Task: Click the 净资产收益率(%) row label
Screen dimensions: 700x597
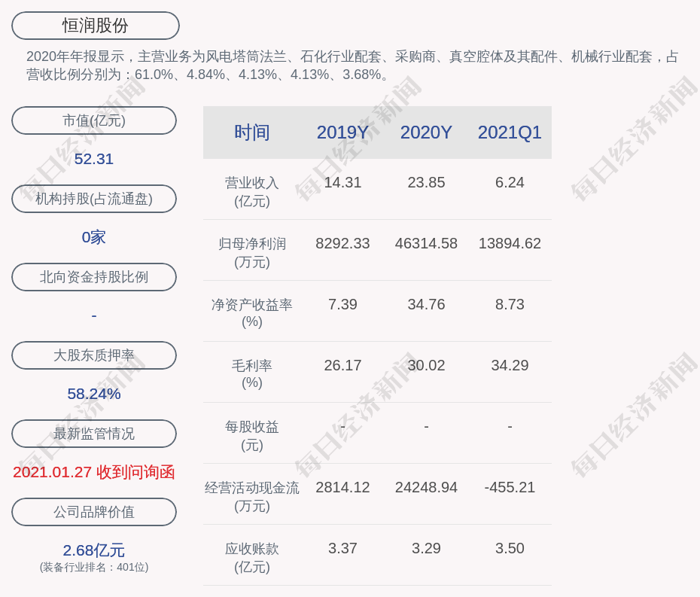Action: [252, 313]
